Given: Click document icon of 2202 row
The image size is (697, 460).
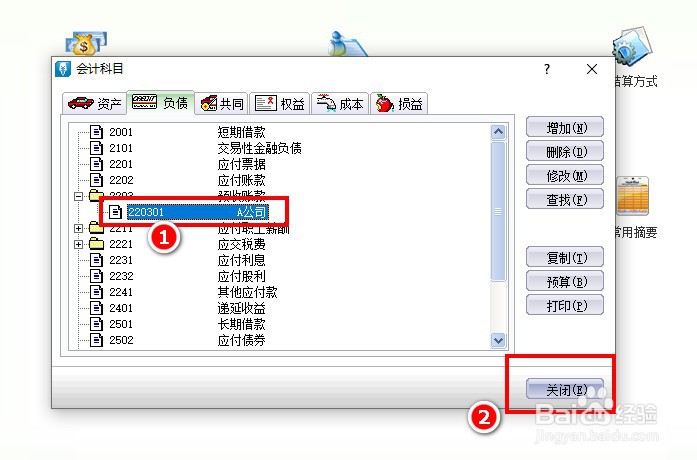Looking at the screenshot, I should [96, 180].
